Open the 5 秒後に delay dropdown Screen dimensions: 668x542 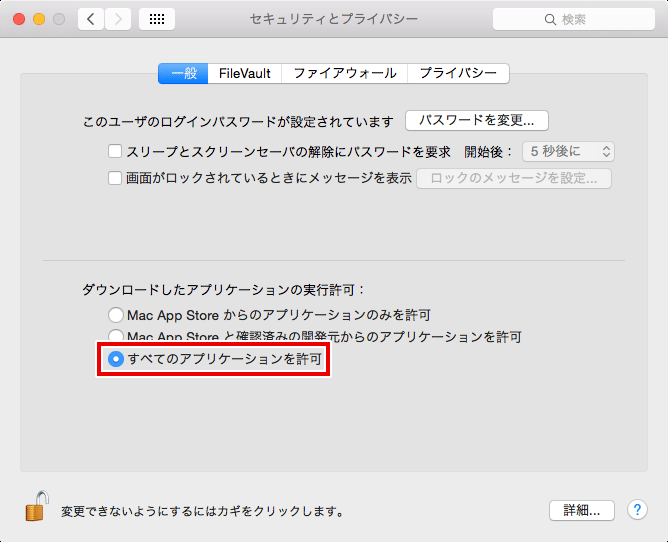[x=567, y=152]
